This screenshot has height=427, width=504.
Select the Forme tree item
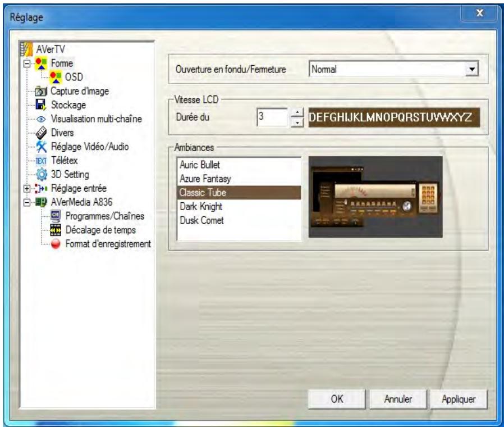(x=62, y=63)
